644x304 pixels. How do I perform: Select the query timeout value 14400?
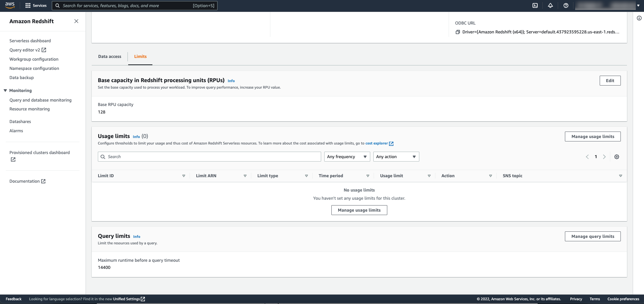coord(104,268)
